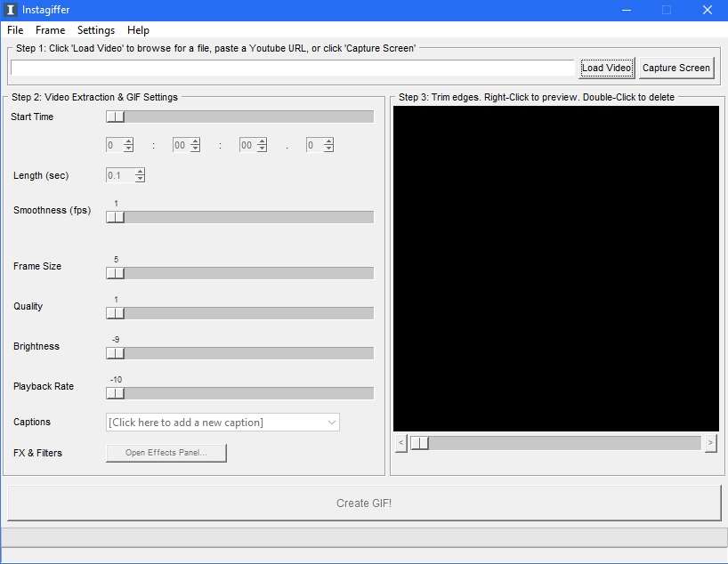Screen dimensions: 728x564
Task: Click Open Effects Panel button
Action: pyautogui.click(x=166, y=453)
